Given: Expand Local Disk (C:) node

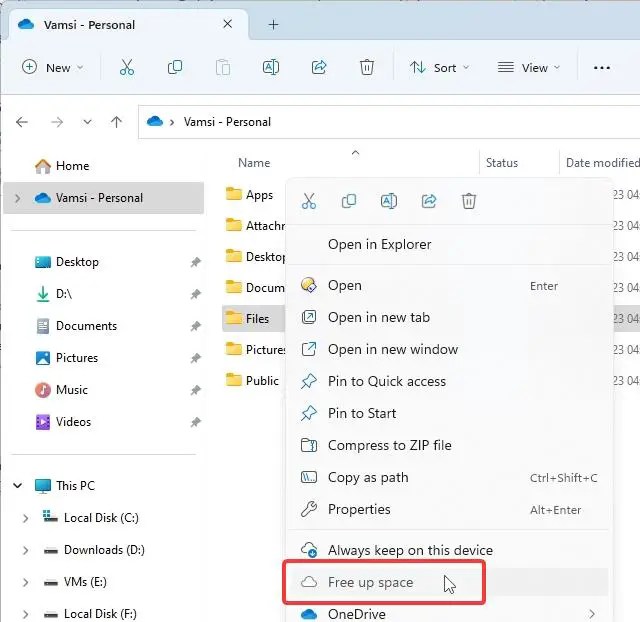Looking at the screenshot, I should coord(25,518).
